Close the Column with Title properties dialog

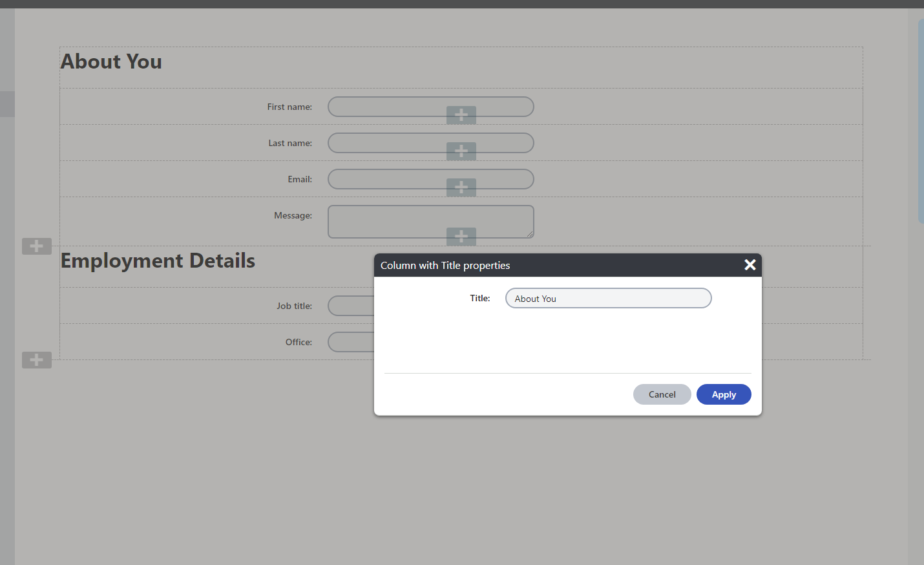[x=750, y=265]
